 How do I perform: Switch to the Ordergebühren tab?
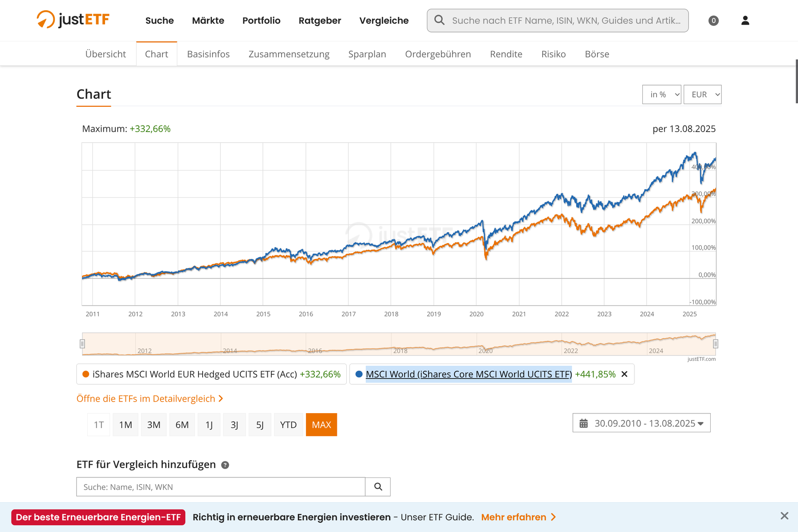438,54
